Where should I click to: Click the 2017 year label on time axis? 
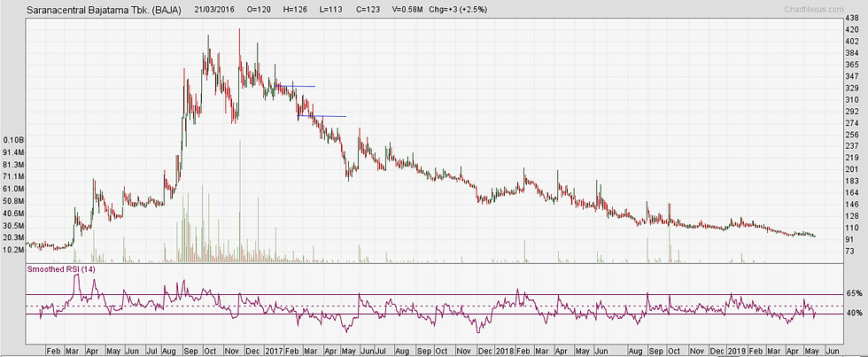(274, 351)
